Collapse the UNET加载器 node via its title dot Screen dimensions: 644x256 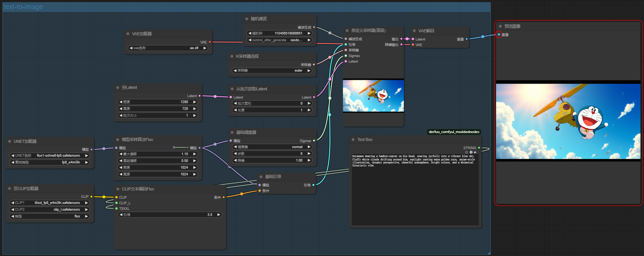point(9,141)
